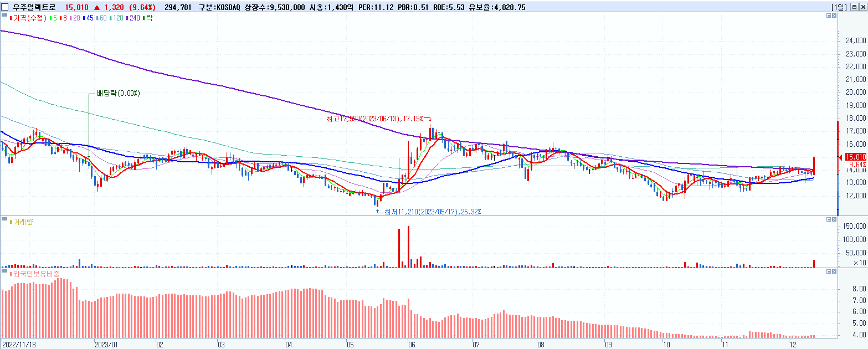Click the 유보율:4,828.75 value
868x349 pixels.
497,7
